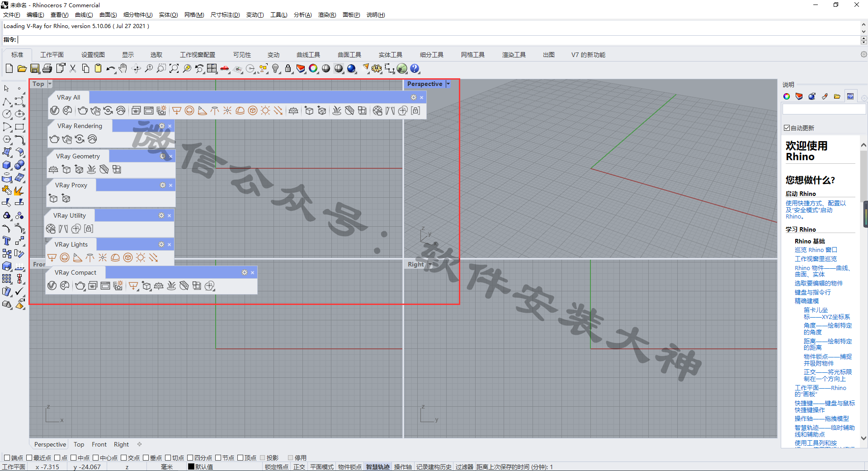Click the Undo arrow icon

[x=111, y=69]
